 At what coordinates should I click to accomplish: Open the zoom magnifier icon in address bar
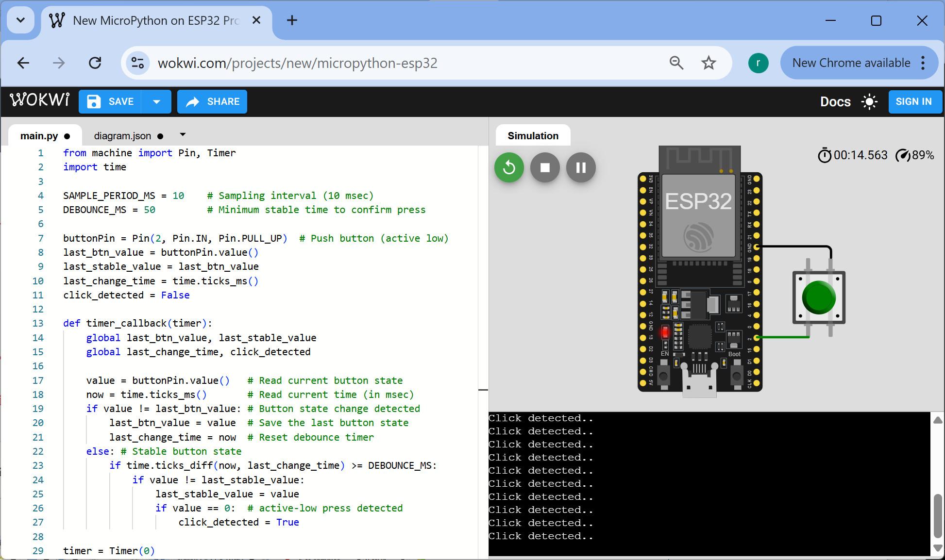pos(676,63)
